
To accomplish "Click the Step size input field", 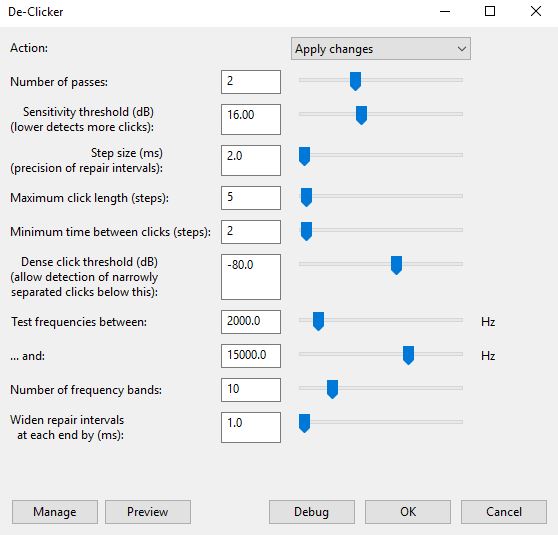I will click(251, 161).
